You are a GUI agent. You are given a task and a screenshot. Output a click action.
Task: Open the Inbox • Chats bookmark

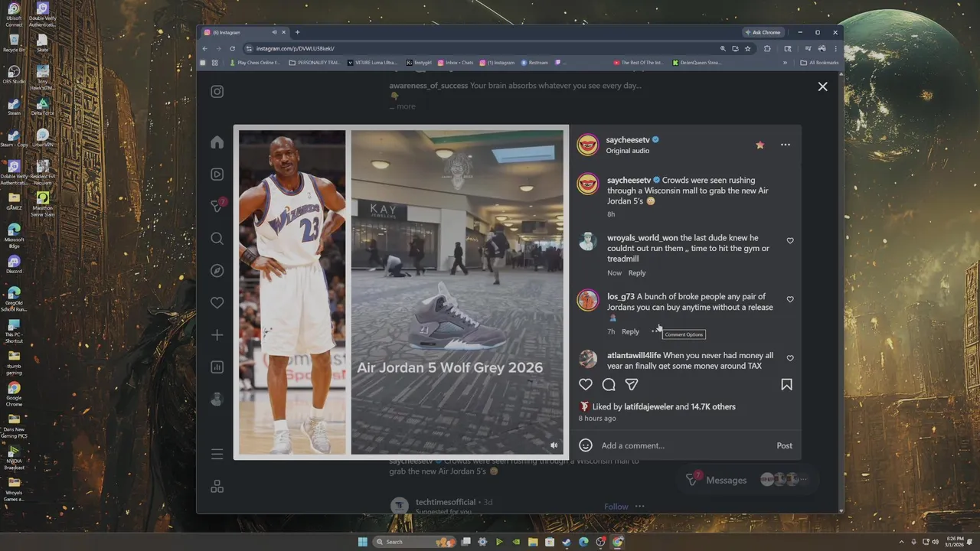pos(456,63)
